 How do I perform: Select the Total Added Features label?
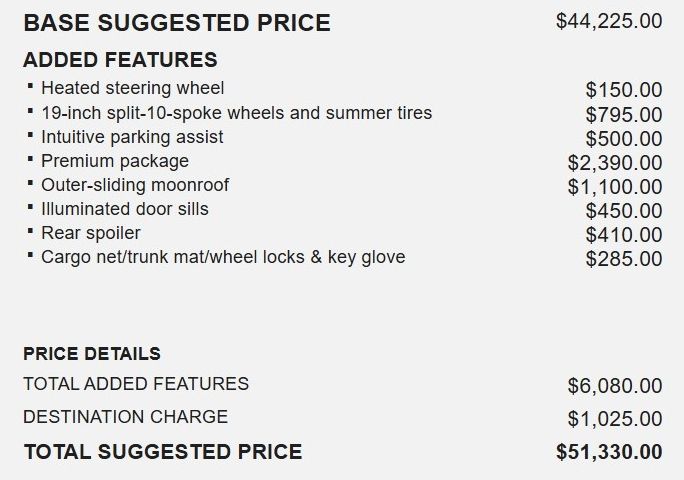coord(136,384)
